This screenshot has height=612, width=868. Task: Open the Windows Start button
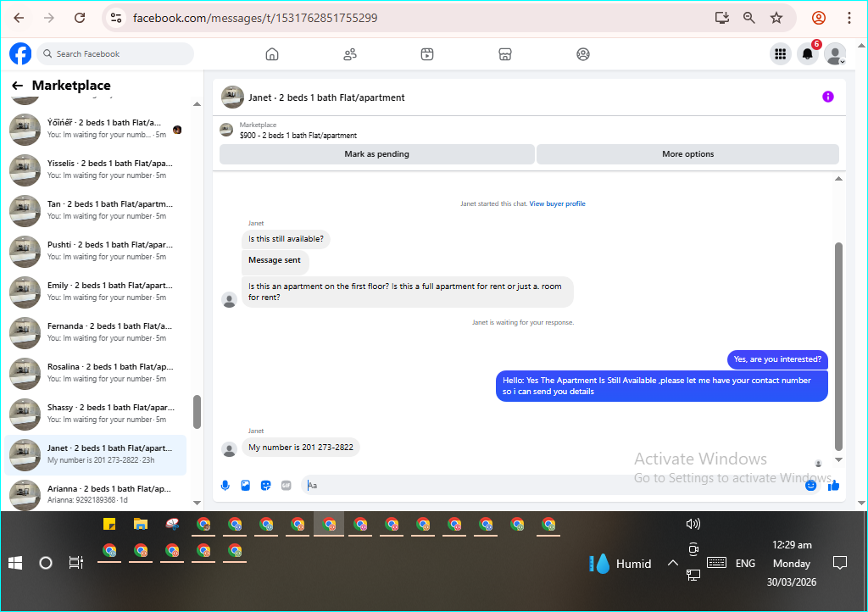15,564
